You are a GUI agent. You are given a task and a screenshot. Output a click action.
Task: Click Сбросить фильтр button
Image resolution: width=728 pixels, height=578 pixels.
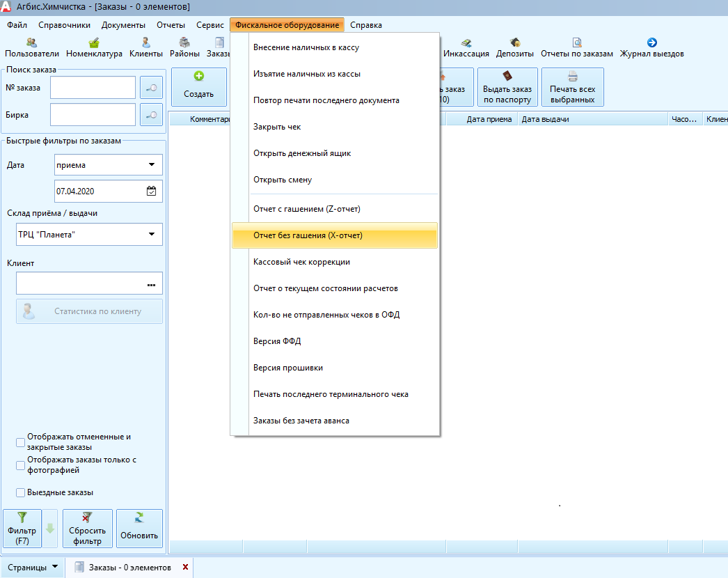87,529
